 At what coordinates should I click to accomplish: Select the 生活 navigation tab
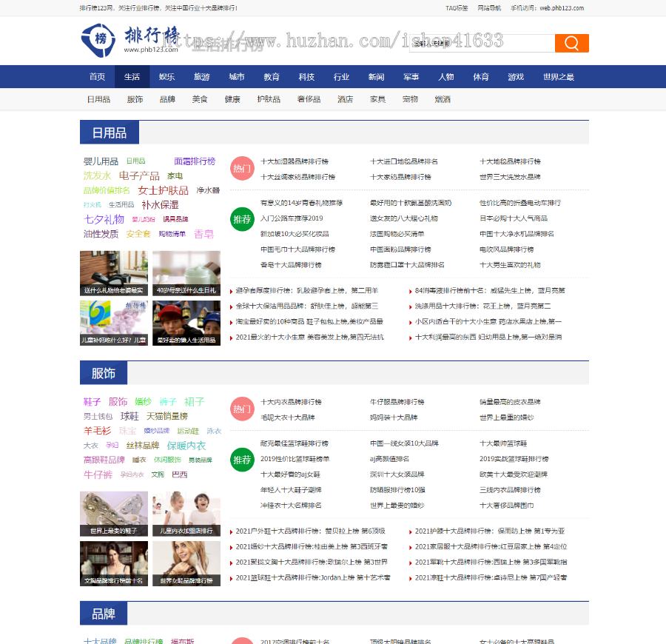(132, 77)
